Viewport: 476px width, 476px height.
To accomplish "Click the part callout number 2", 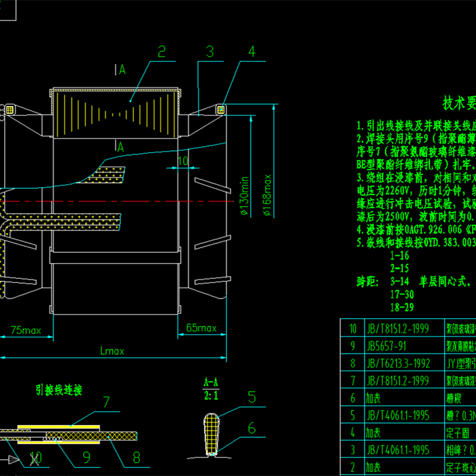I will (162, 52).
